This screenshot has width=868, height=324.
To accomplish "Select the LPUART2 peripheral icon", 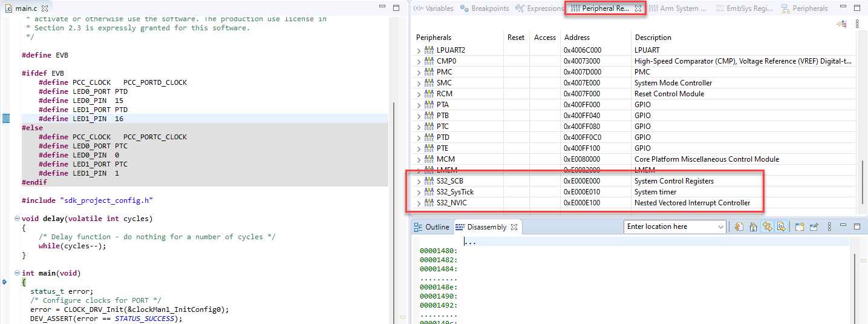I will [x=429, y=50].
